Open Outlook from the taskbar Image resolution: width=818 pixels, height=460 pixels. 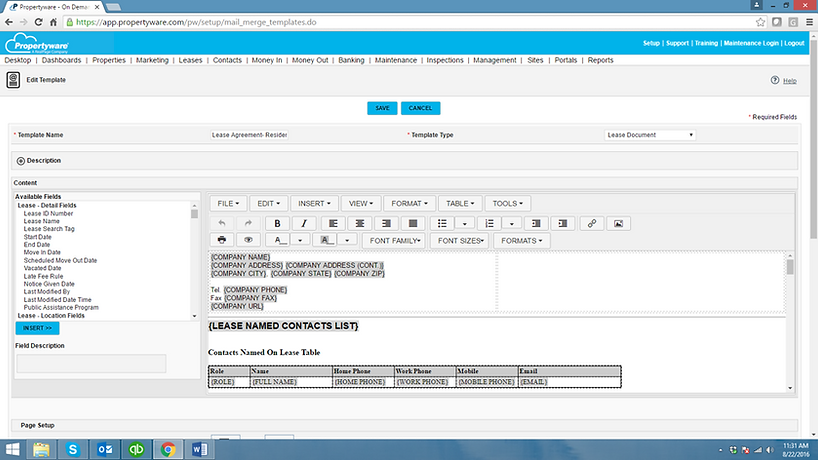coord(105,449)
